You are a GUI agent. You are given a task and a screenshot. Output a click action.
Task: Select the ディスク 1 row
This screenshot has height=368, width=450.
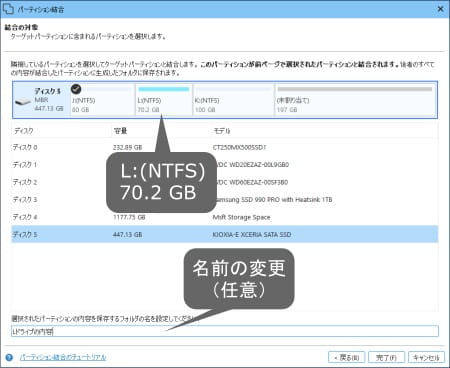[x=225, y=165]
